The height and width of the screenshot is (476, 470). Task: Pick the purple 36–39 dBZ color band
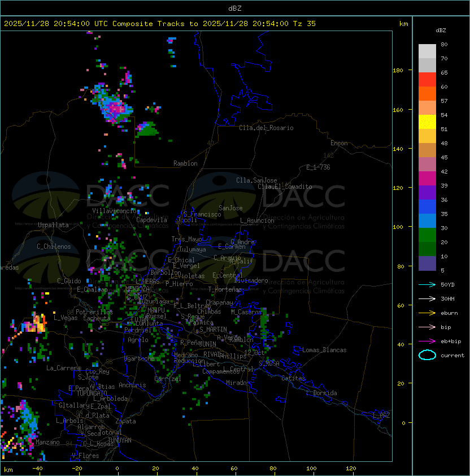coord(427,193)
